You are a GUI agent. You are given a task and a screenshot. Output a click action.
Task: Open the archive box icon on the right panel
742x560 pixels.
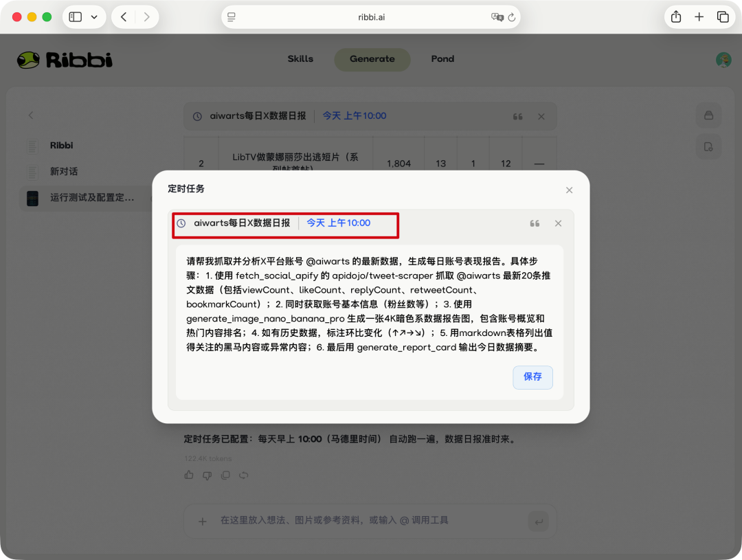click(x=708, y=115)
